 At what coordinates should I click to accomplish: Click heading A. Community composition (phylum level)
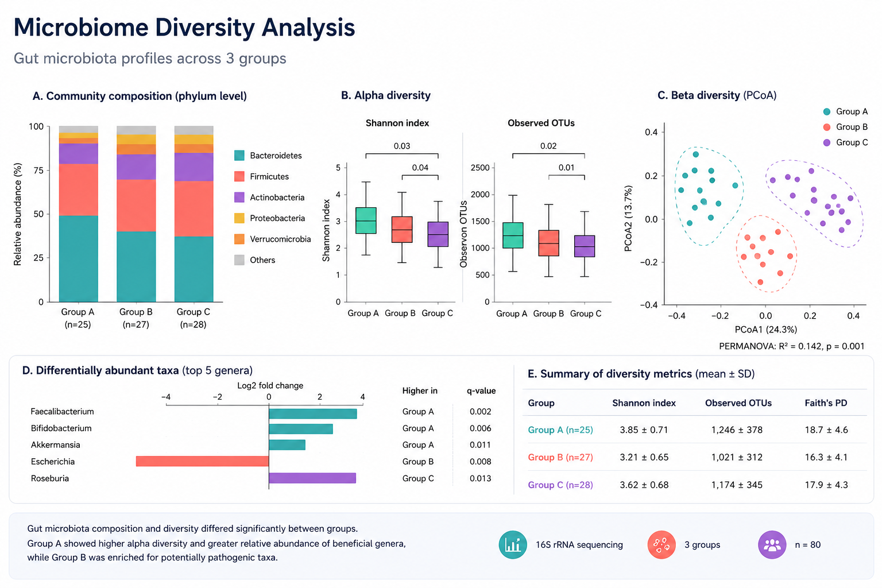[140, 96]
